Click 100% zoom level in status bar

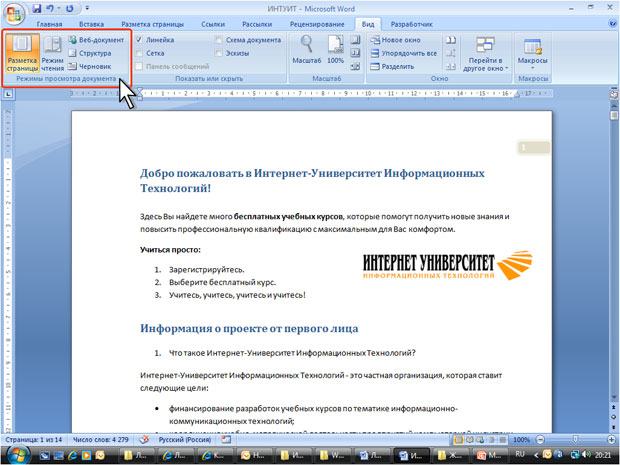pyautogui.click(x=521, y=440)
